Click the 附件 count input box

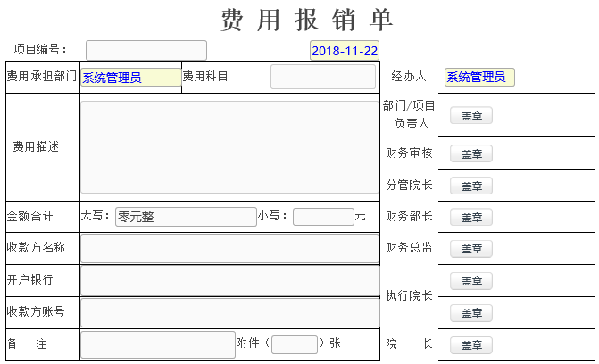(x=295, y=344)
